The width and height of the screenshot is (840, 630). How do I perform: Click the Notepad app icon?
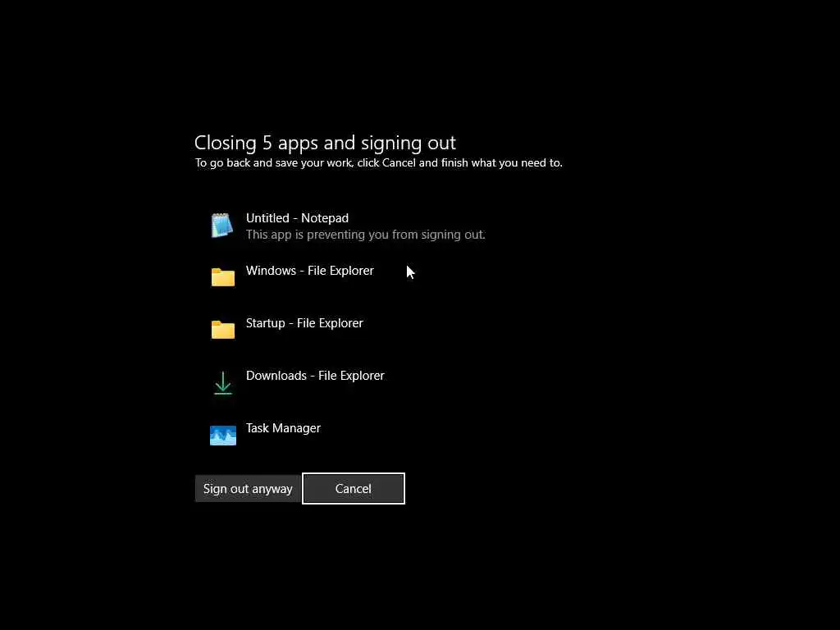coord(222,225)
